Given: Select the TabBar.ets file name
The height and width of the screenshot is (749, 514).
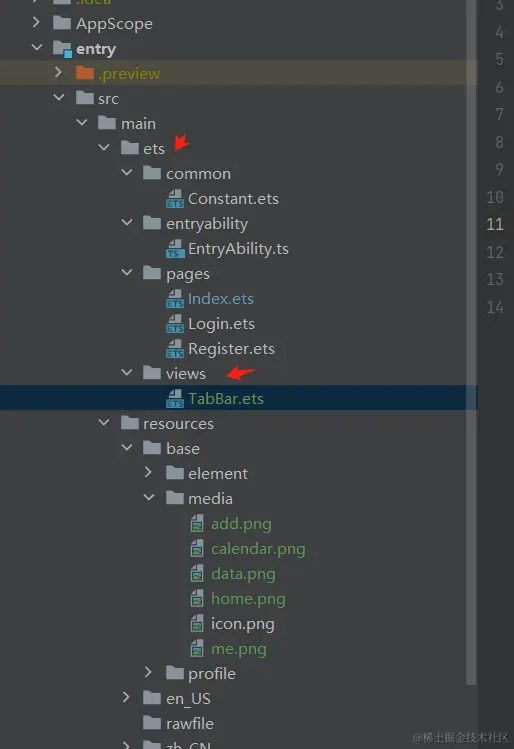Looking at the screenshot, I should pyautogui.click(x=226, y=398).
